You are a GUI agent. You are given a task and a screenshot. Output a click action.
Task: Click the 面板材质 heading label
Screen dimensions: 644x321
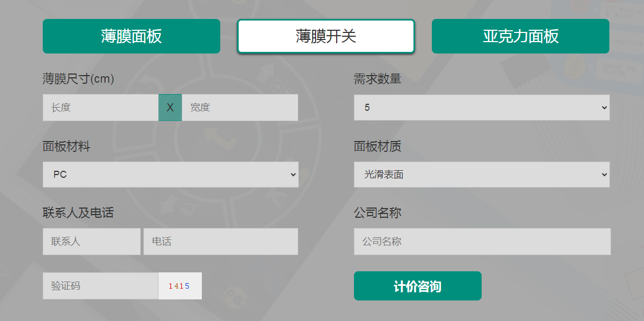[377, 146]
